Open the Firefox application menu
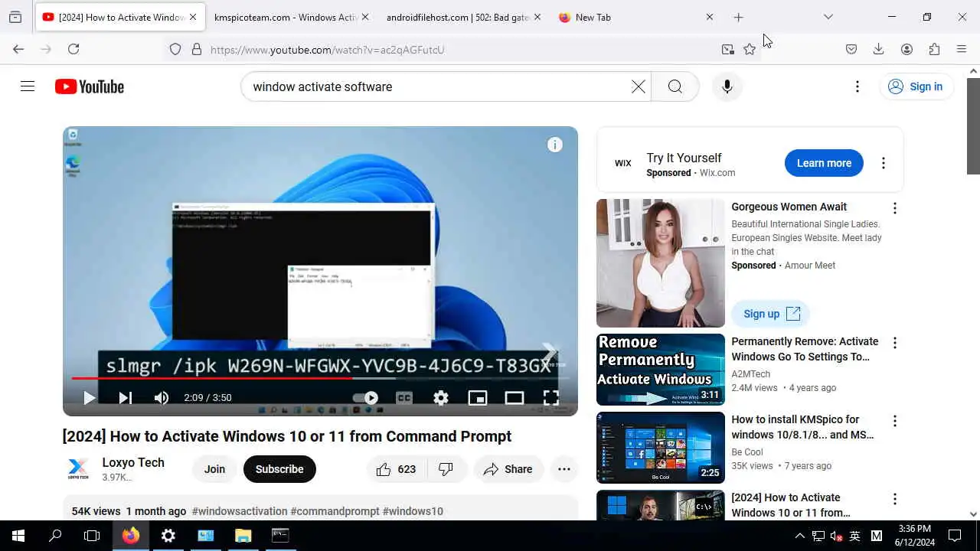The height and width of the screenshot is (551, 980). [x=962, y=49]
